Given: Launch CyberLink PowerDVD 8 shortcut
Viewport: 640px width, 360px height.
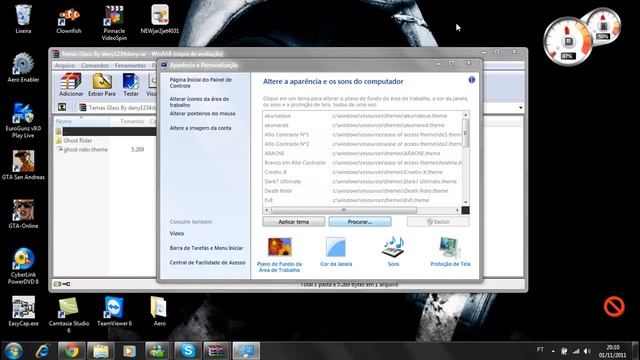Looking at the screenshot, I should 23,266.
